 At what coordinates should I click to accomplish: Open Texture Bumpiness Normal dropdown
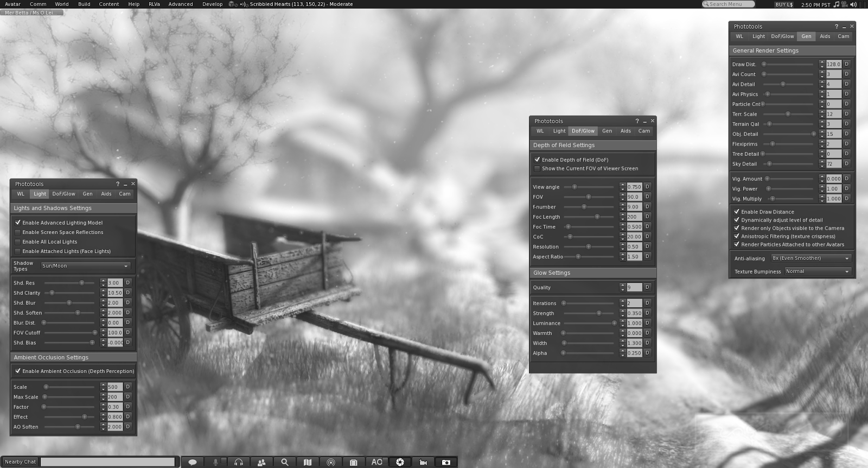coord(818,271)
